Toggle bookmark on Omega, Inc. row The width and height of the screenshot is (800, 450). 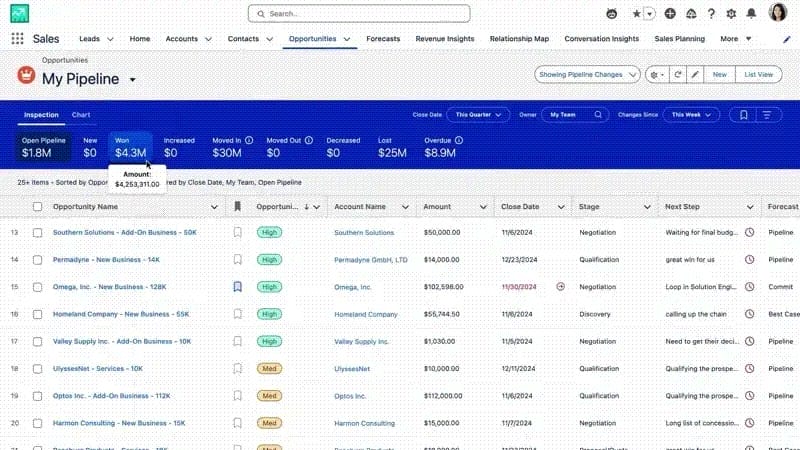pyautogui.click(x=237, y=287)
